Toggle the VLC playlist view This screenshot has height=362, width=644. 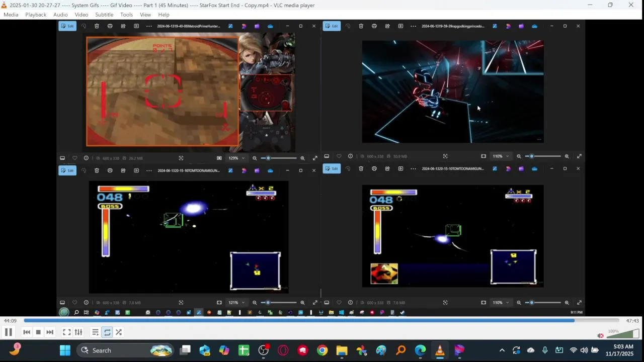(95, 332)
